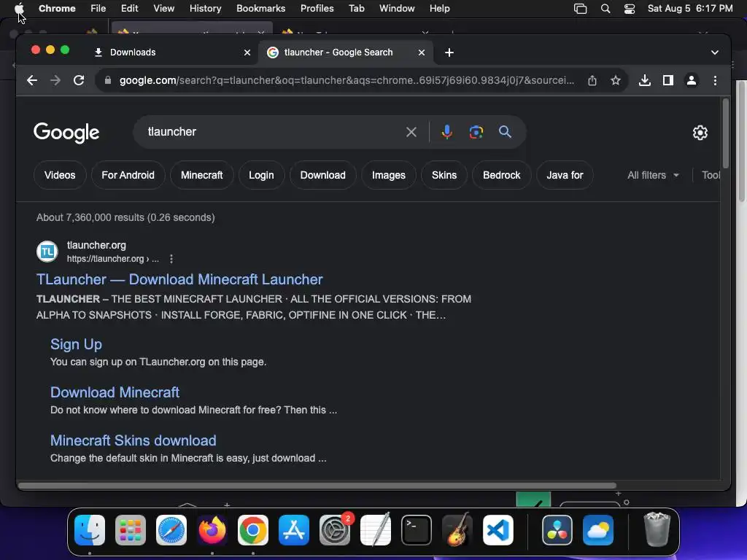Image resolution: width=747 pixels, height=560 pixels.
Task: Start voice search with microphone
Action: click(447, 132)
